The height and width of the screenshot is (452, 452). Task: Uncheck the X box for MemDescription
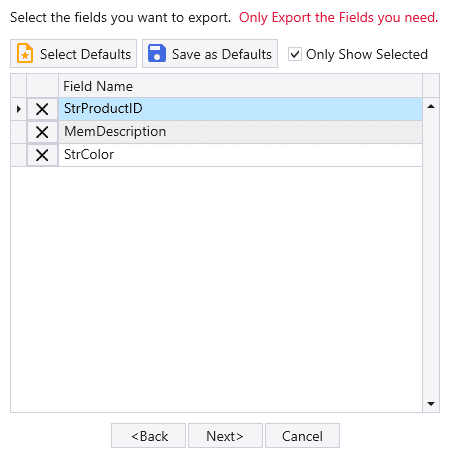(42, 132)
